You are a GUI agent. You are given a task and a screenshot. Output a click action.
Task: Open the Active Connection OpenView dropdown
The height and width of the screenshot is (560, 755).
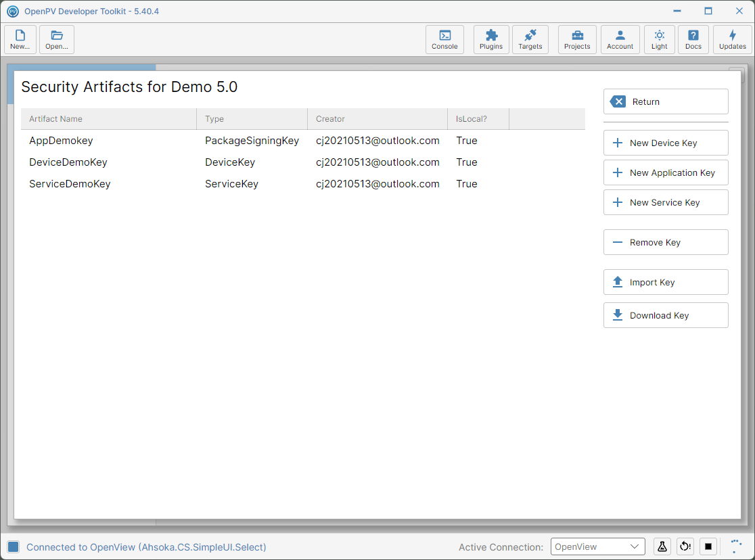click(x=597, y=546)
